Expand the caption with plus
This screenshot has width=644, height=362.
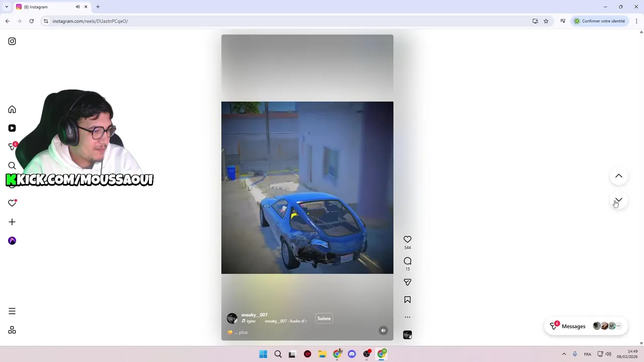[x=244, y=332]
